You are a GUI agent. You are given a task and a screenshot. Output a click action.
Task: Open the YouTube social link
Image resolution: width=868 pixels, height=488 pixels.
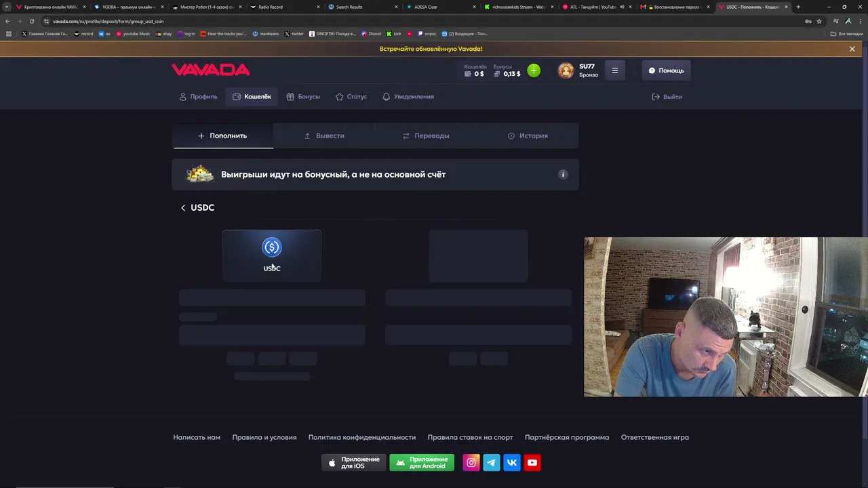click(x=532, y=463)
